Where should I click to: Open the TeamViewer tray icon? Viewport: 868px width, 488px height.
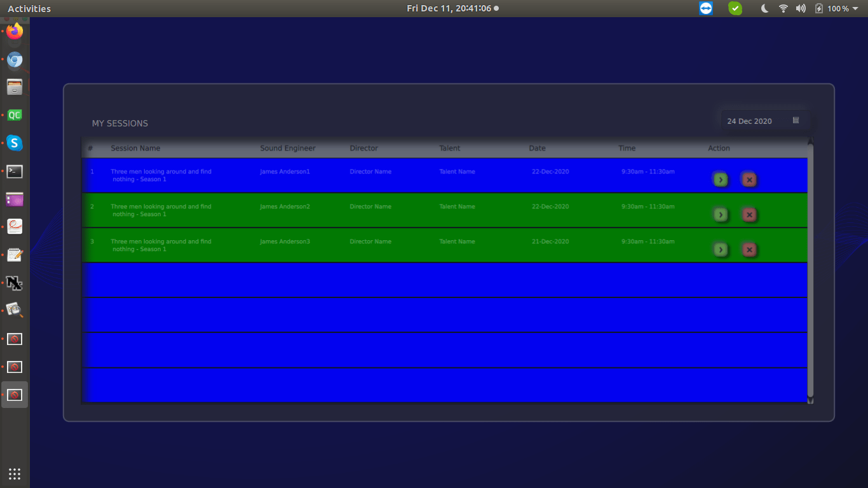705,8
